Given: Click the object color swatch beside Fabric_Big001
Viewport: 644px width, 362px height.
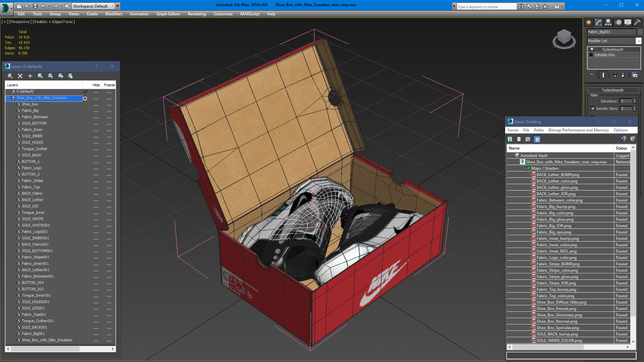Looking at the screenshot, I should point(640,32).
